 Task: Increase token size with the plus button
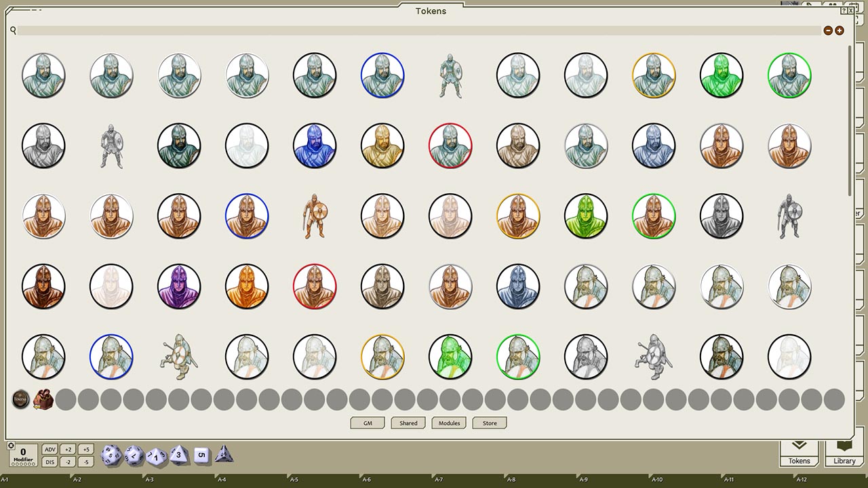[839, 30]
